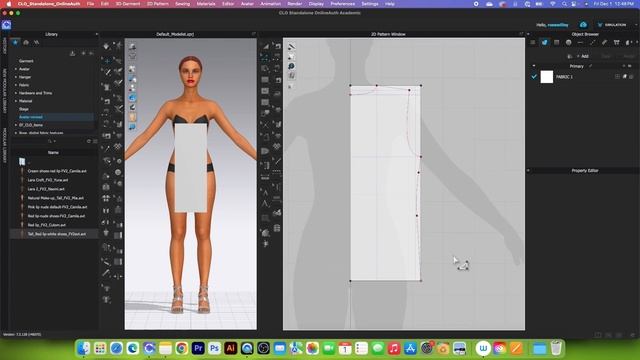Expand the Avatar folder arrow in Library
Screen dimensions: 640x360
click(x=16, y=69)
